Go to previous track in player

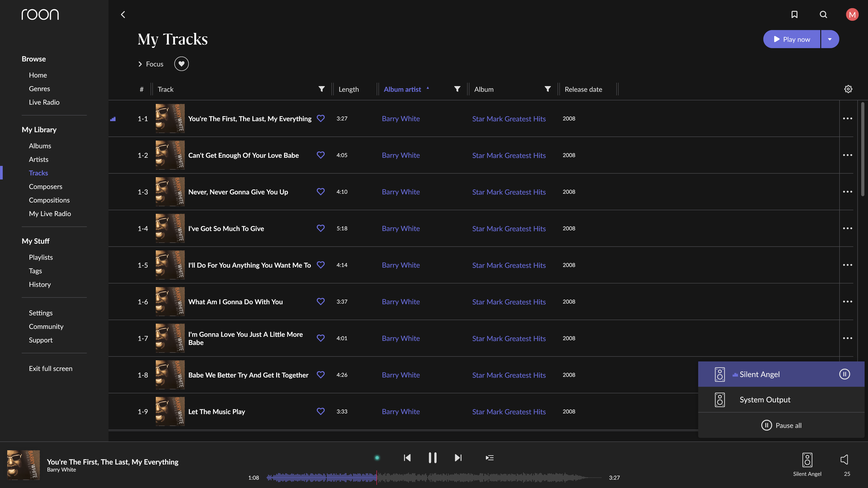(407, 458)
